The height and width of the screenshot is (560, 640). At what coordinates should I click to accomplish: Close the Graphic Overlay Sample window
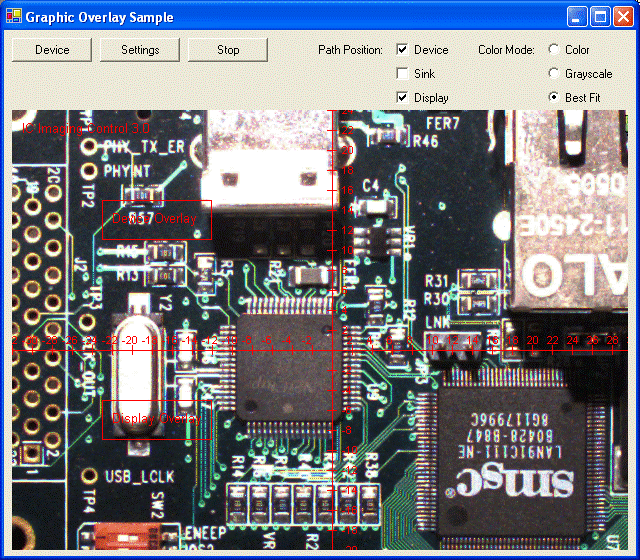tap(622, 17)
